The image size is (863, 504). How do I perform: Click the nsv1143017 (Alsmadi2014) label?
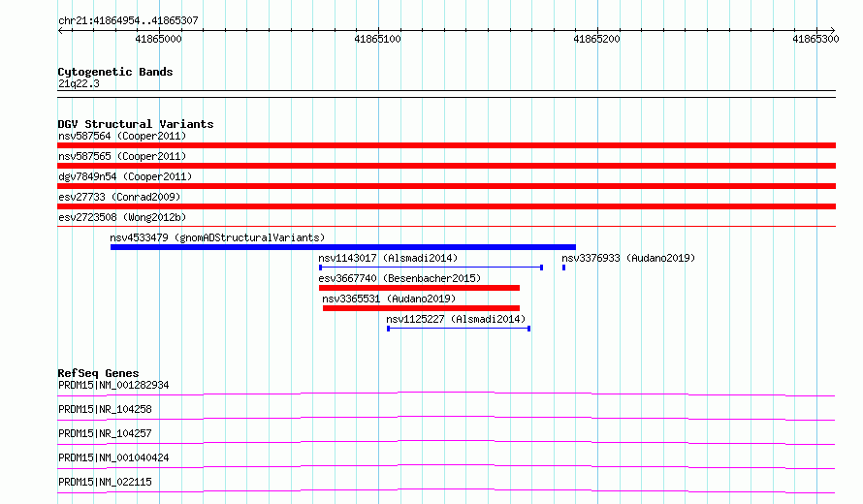tap(388, 258)
